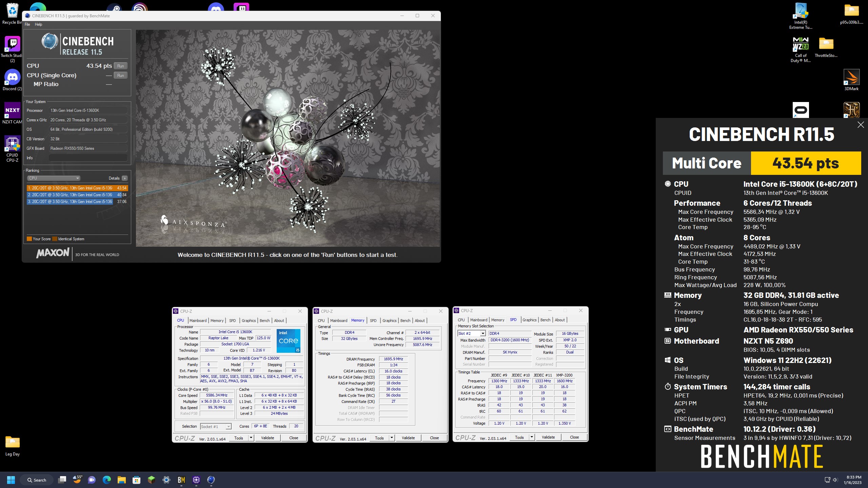
Task: Open the taskbar volume icon
Action: coord(835,480)
